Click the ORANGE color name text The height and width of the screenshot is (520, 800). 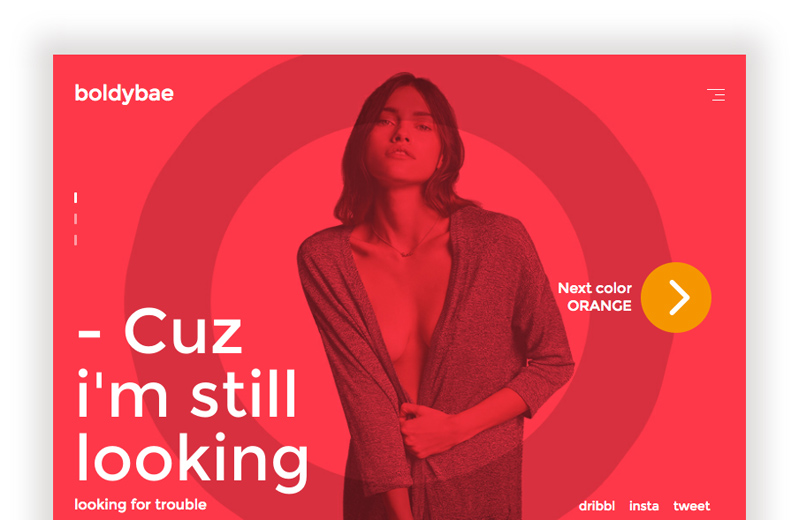point(599,306)
